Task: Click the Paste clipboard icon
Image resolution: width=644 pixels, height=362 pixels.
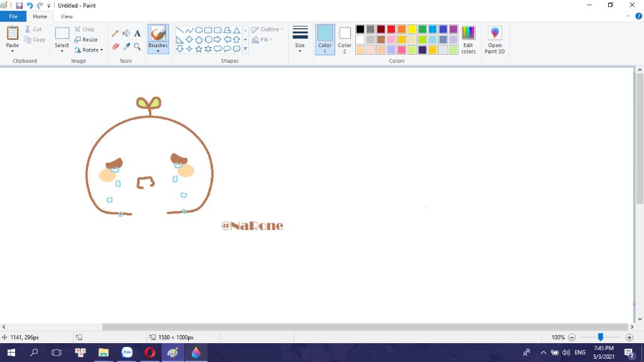Action: point(13,33)
